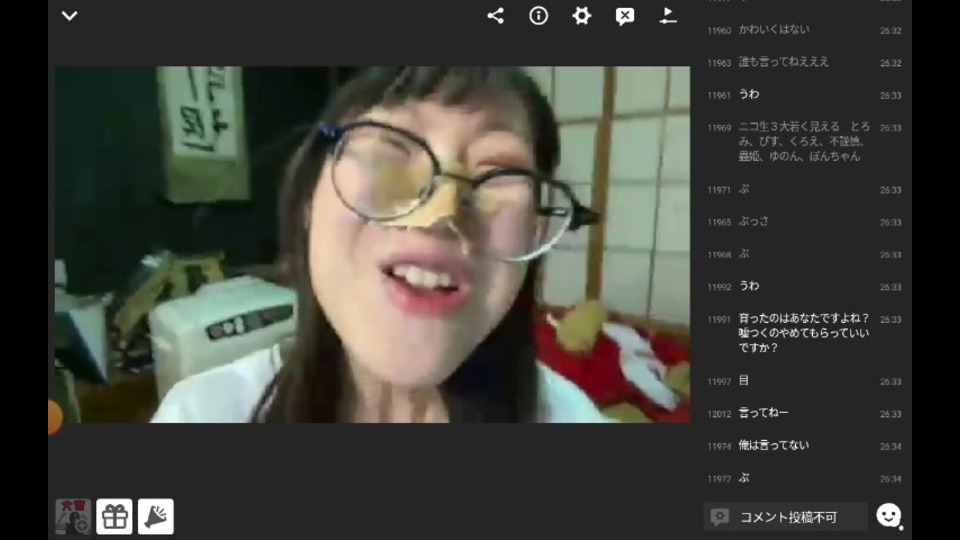Select comment 11963 誰も言ってねえええ
Screen dimensions: 960x540
(x=804, y=62)
